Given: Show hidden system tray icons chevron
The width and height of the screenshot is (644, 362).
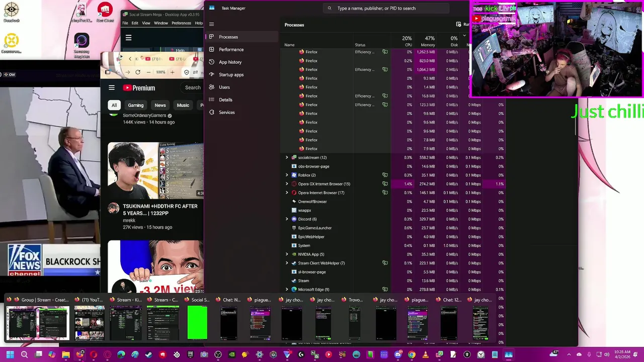Looking at the screenshot, I should pyautogui.click(x=569, y=354).
